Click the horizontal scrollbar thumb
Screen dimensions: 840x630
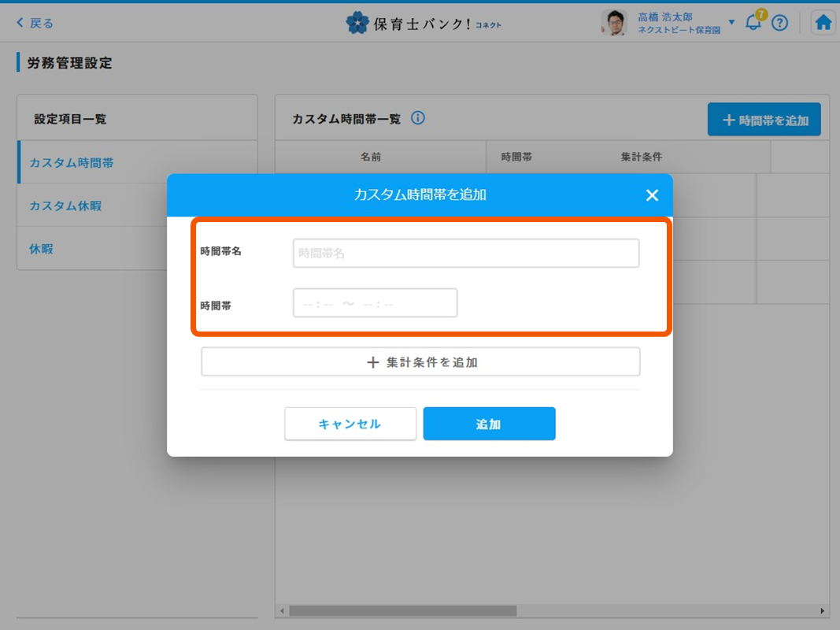[x=401, y=611]
